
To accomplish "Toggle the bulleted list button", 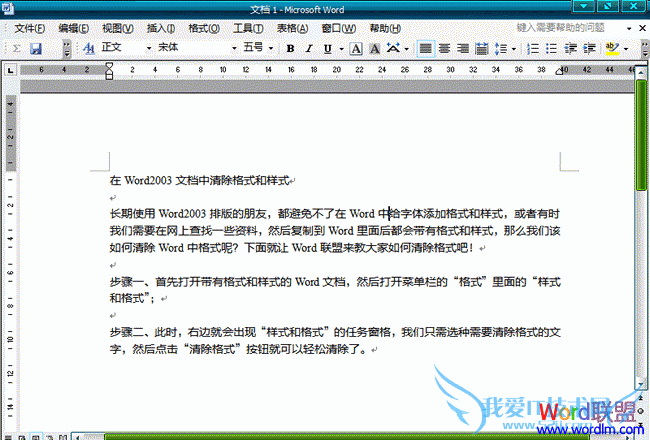I will pyautogui.click(x=551, y=49).
